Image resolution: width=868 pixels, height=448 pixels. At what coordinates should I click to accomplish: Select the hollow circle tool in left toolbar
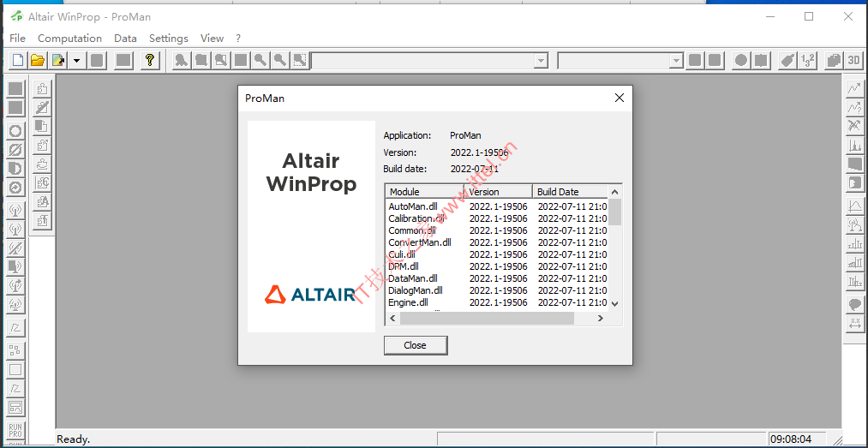coord(16,132)
